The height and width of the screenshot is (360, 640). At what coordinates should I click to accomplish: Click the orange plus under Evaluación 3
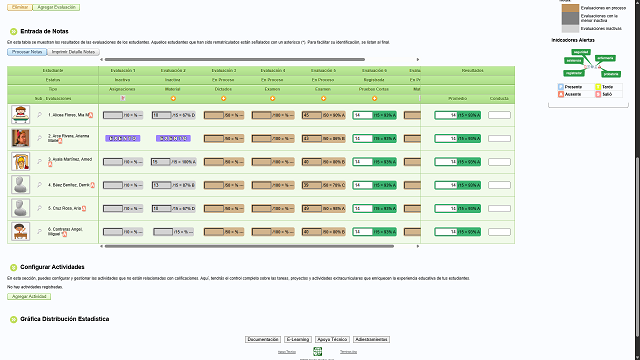point(223,98)
